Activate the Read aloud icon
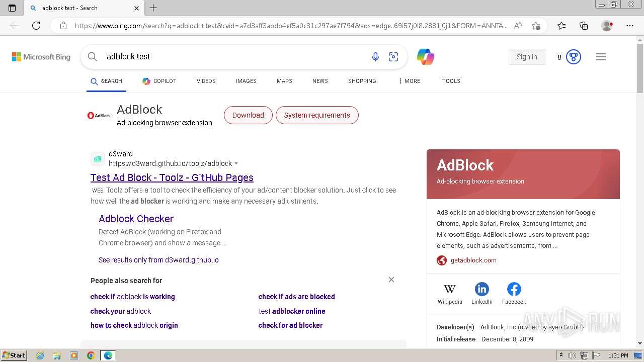 point(518,26)
